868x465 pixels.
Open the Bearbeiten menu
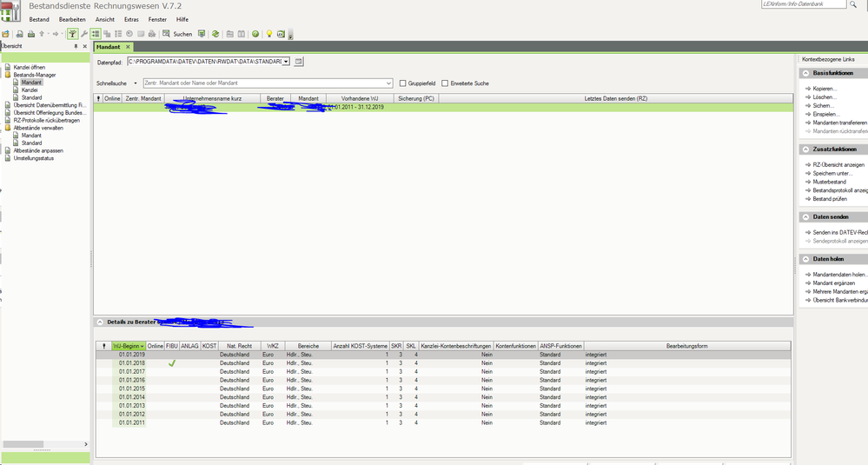72,19
